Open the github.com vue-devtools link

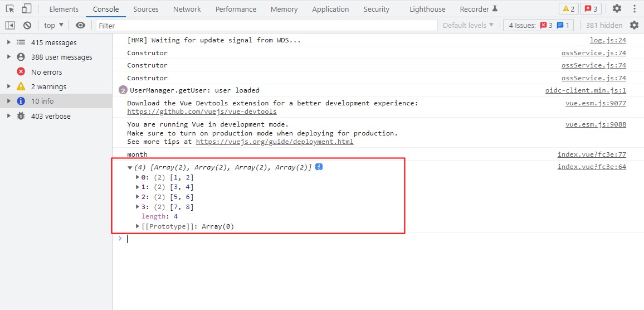click(202, 112)
